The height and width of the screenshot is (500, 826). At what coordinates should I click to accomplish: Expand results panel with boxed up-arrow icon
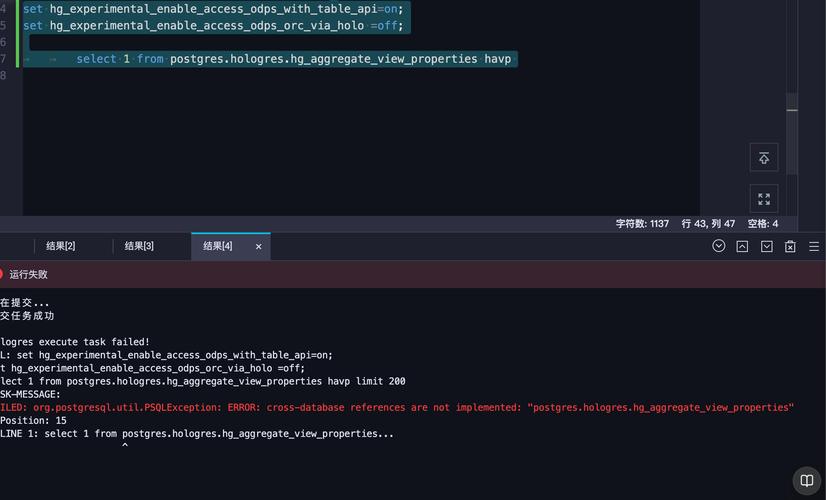pos(742,246)
